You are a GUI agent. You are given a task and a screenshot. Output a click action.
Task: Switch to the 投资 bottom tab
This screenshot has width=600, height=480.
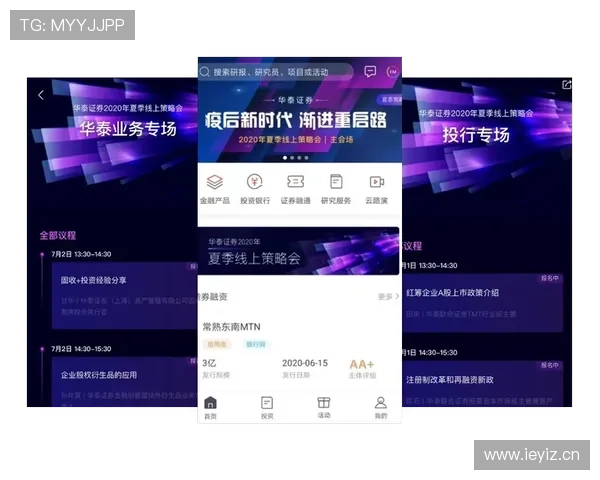tap(267, 408)
